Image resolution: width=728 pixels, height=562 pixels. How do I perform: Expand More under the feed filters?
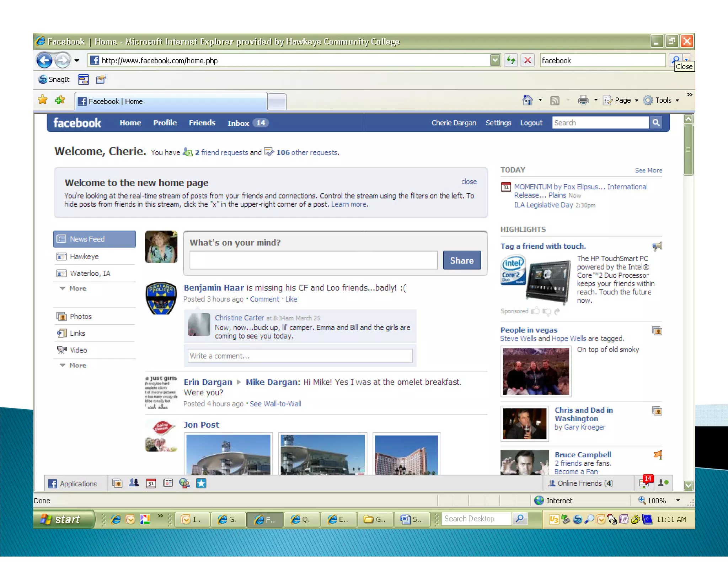coord(73,288)
